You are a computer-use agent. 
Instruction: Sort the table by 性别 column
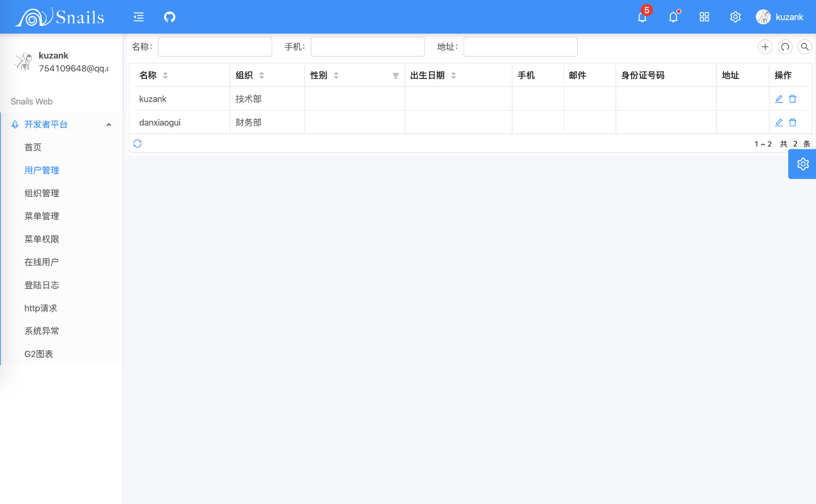click(x=336, y=75)
